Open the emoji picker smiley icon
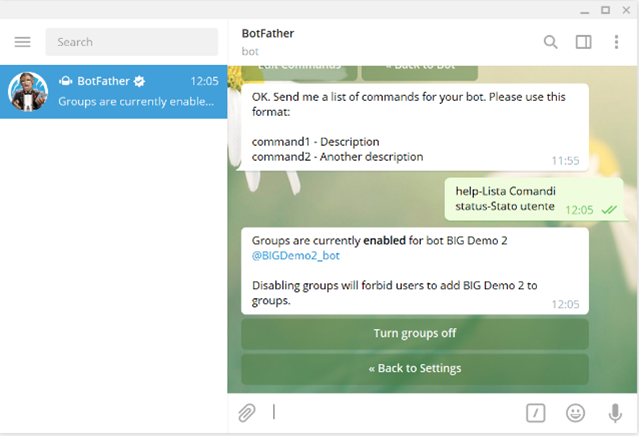The image size is (639, 436). coord(575,413)
